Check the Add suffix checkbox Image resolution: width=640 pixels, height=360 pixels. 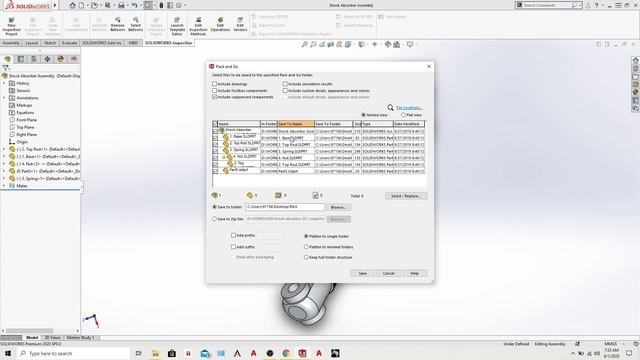tap(233, 247)
